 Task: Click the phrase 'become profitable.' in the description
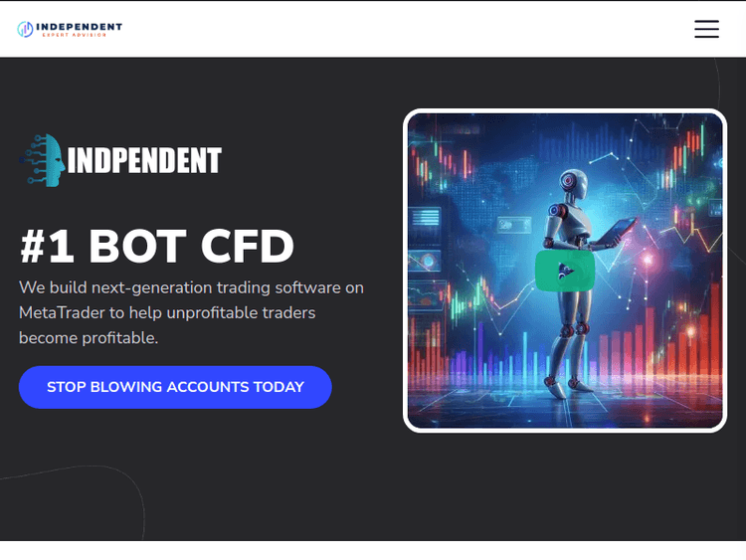point(89,338)
